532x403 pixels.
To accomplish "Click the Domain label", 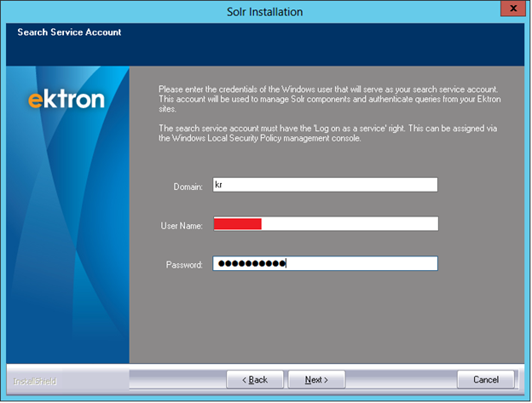I will (189, 187).
